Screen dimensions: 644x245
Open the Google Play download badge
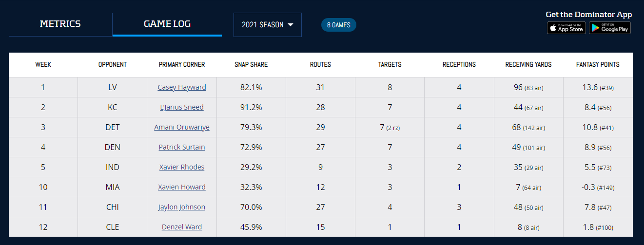609,28
